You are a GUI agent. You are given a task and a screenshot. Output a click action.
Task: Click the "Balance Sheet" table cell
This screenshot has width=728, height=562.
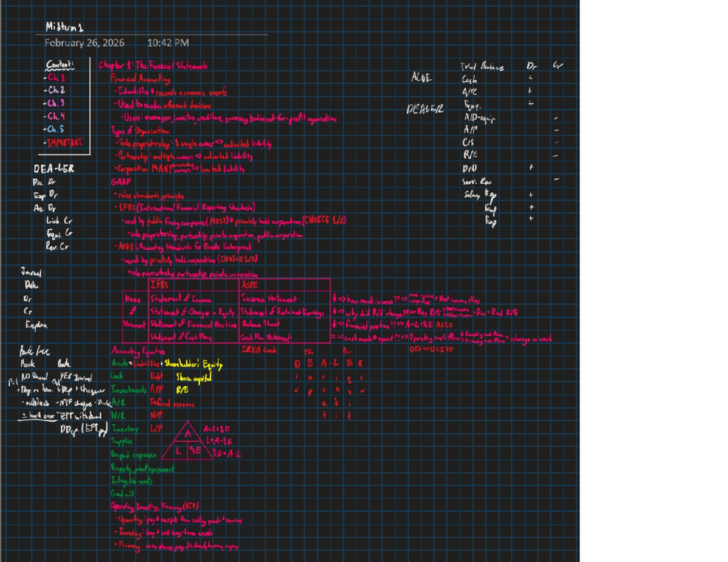pos(261,324)
